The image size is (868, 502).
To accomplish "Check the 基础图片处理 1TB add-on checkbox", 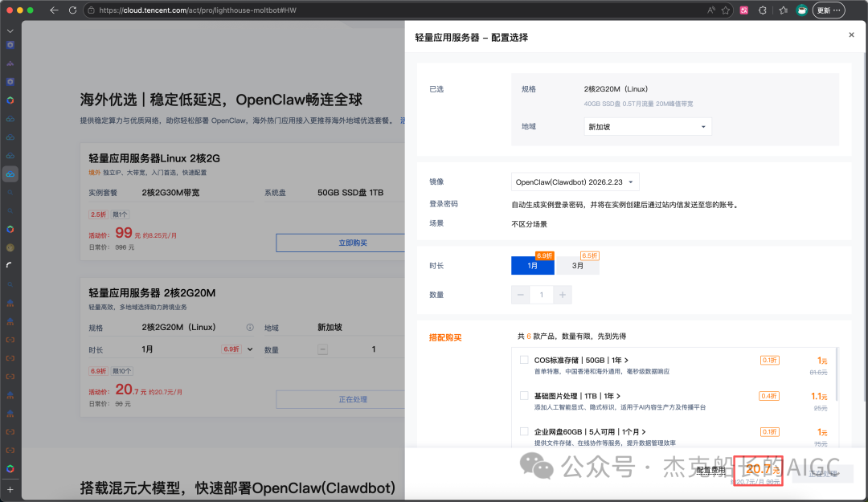I will click(x=524, y=396).
